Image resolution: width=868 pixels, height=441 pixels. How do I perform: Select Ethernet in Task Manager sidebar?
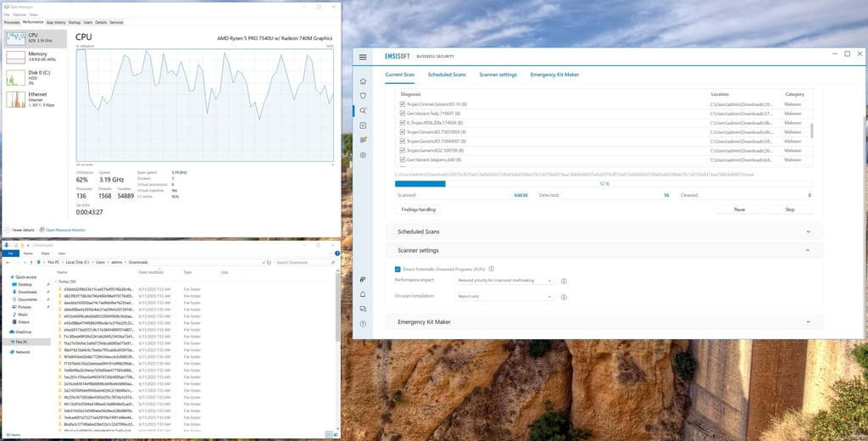point(34,98)
